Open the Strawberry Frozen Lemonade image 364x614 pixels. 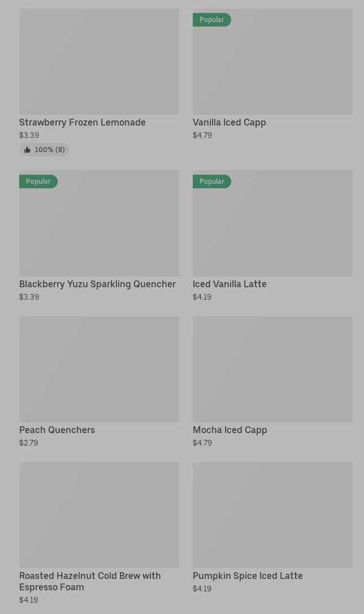pyautogui.click(x=99, y=62)
